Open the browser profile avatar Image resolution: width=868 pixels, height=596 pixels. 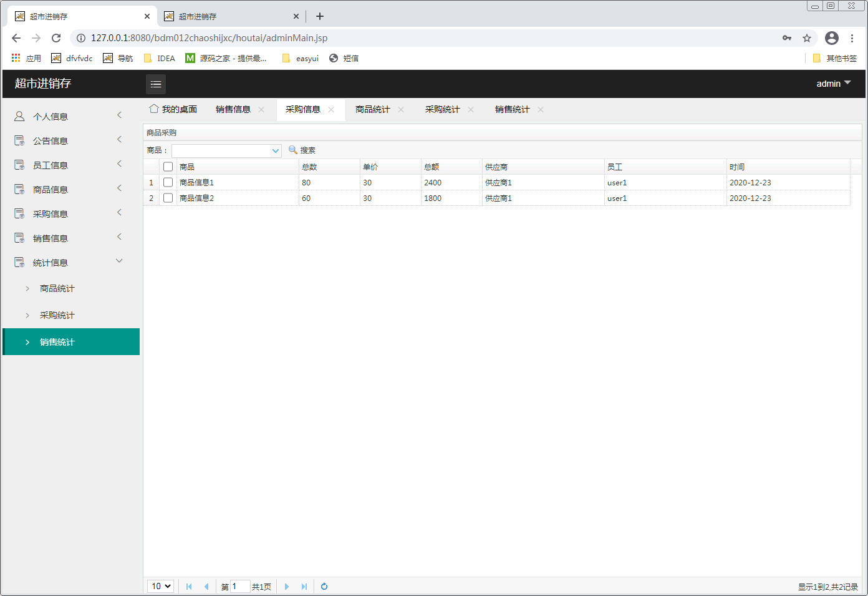[x=832, y=38]
